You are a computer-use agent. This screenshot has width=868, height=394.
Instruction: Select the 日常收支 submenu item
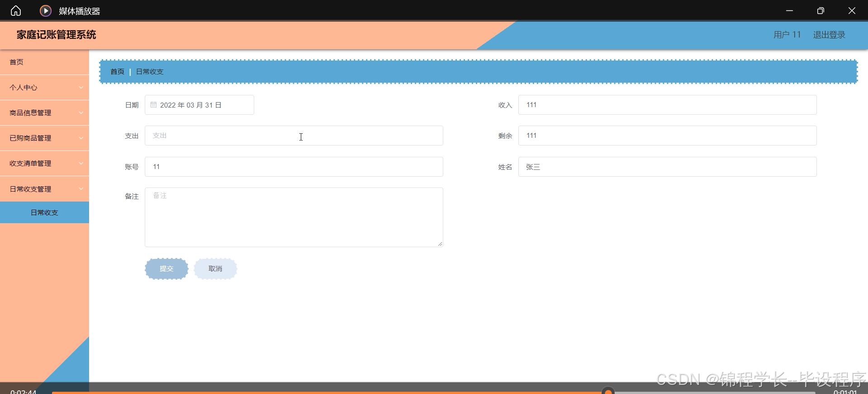pyautogui.click(x=44, y=212)
